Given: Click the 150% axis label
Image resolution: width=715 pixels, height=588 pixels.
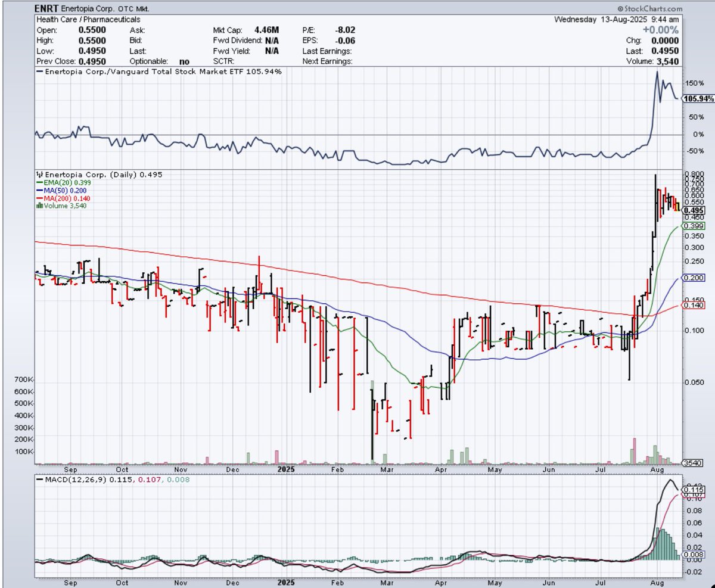Looking at the screenshot, I should 694,84.
